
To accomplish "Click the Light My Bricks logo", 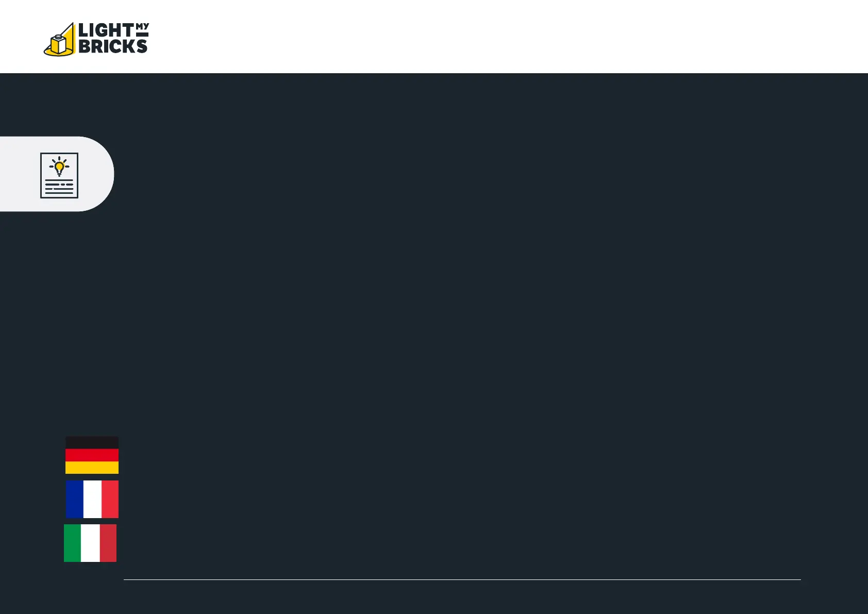I will click(96, 39).
